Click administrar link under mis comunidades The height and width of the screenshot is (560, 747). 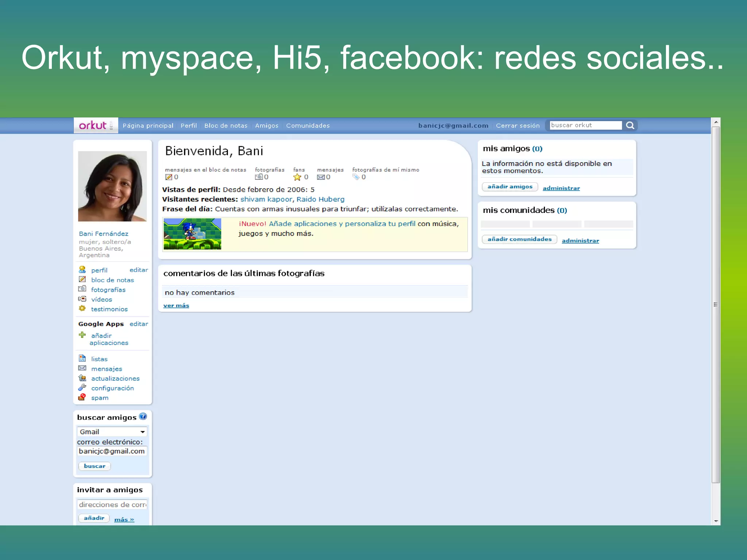(x=580, y=241)
